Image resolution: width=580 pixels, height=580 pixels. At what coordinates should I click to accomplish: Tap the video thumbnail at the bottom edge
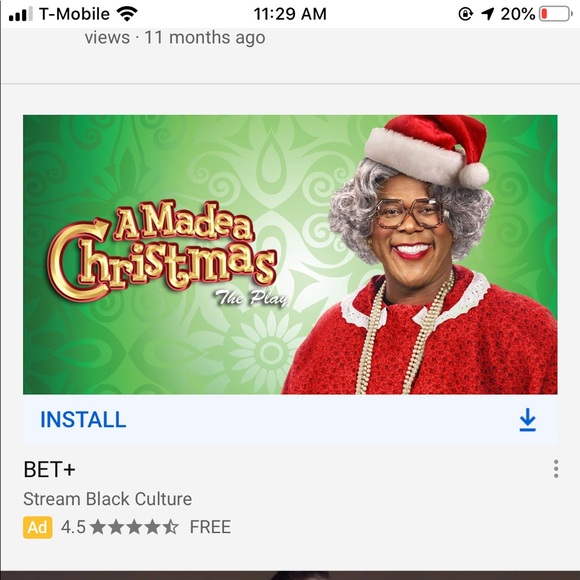[290, 575]
